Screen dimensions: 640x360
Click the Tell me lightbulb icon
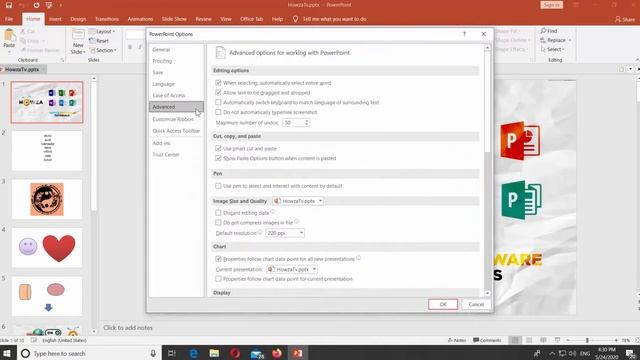click(296, 19)
